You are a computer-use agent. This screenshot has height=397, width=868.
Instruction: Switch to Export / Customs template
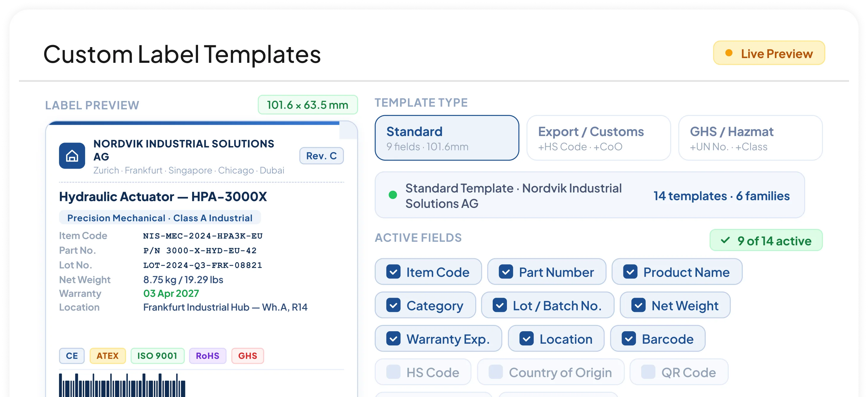[x=599, y=138]
